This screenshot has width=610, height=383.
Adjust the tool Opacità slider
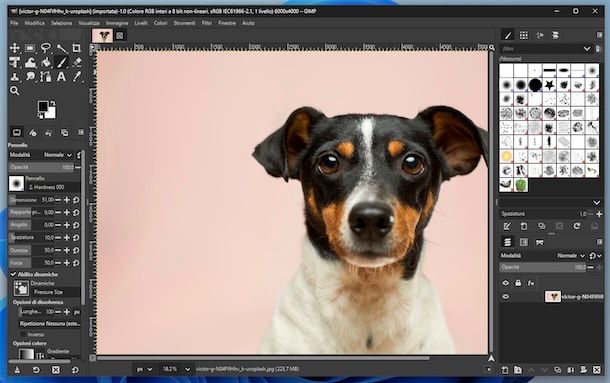[41, 167]
